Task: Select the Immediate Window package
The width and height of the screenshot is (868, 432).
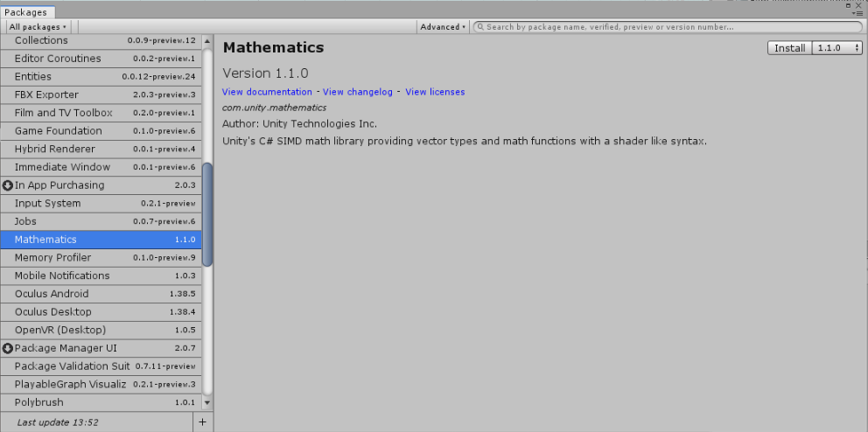Action: [101, 167]
